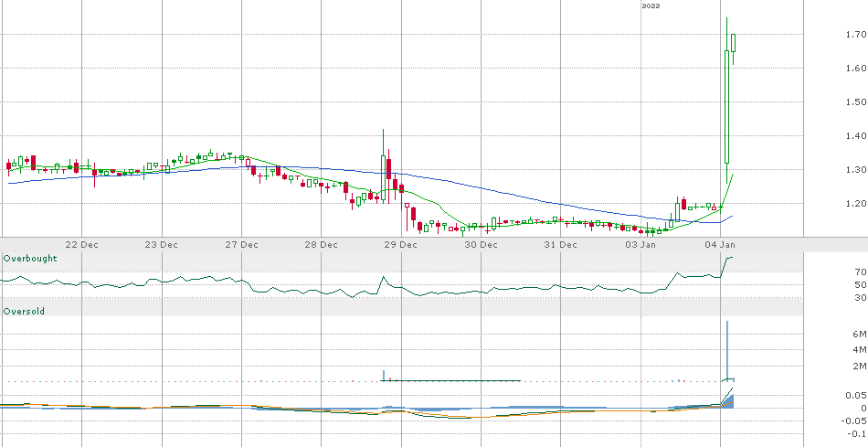Image resolution: width=868 pixels, height=447 pixels.
Task: Select the RSI 50 level label
Action: (x=861, y=284)
